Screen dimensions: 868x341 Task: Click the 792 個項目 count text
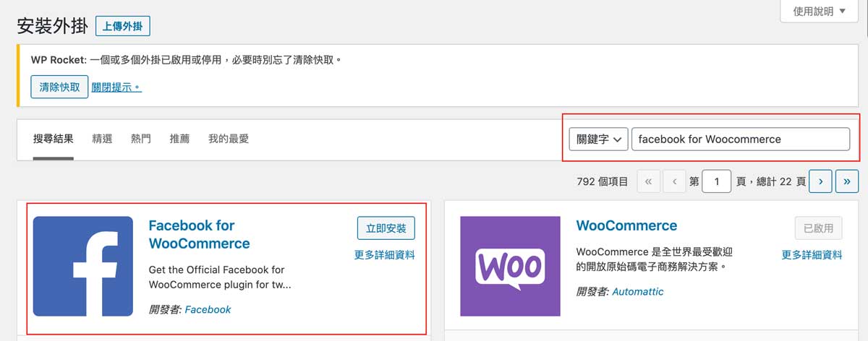coord(603,182)
